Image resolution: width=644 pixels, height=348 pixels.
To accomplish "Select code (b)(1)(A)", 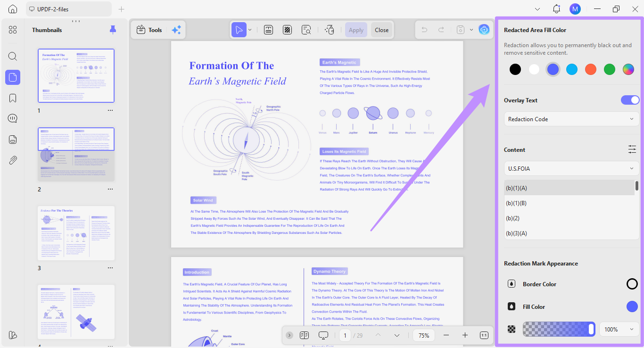I will (569, 188).
